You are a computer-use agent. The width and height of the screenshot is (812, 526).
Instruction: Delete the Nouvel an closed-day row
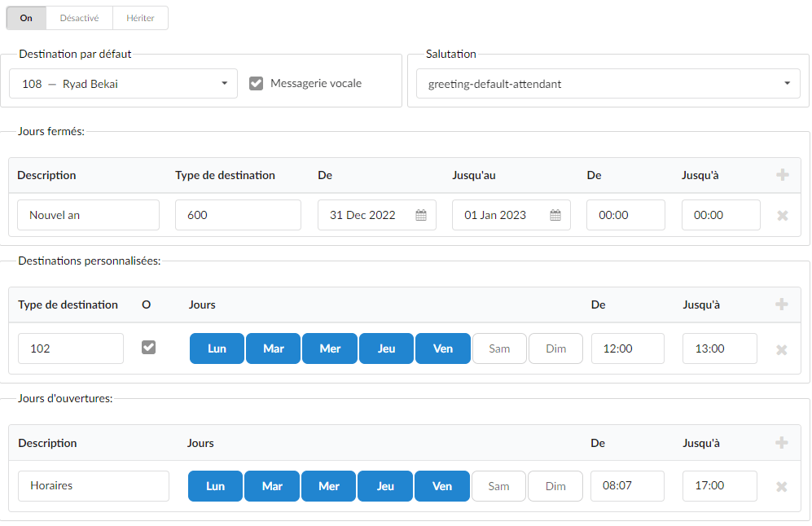point(783,216)
